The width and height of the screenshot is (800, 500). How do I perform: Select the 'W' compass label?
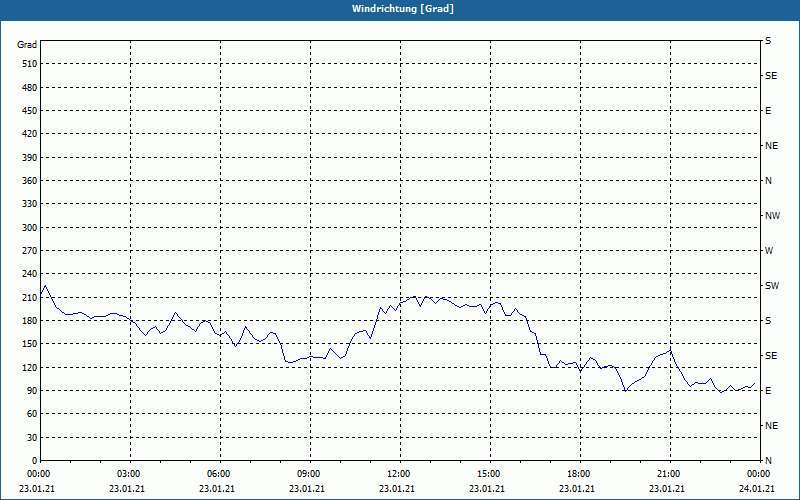[x=769, y=251]
